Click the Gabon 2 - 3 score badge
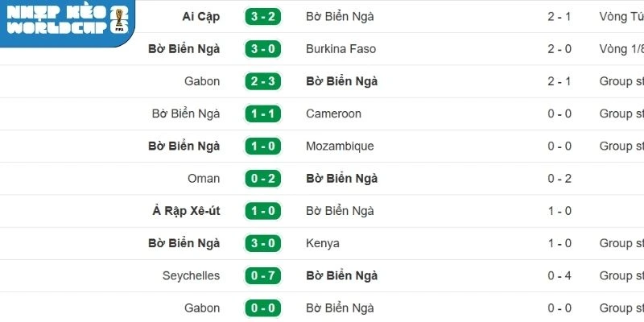The width and height of the screenshot is (644, 322). pos(262,81)
